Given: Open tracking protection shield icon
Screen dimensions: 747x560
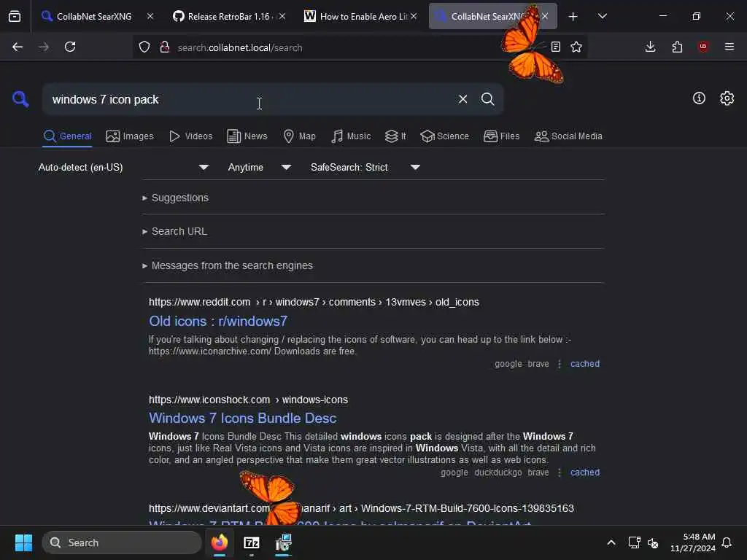Looking at the screenshot, I should (x=144, y=47).
